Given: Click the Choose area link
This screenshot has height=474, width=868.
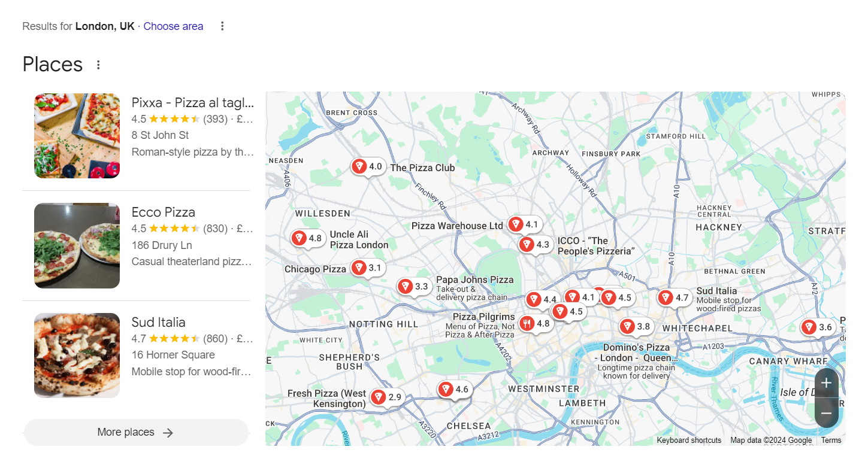Looking at the screenshot, I should [x=173, y=26].
